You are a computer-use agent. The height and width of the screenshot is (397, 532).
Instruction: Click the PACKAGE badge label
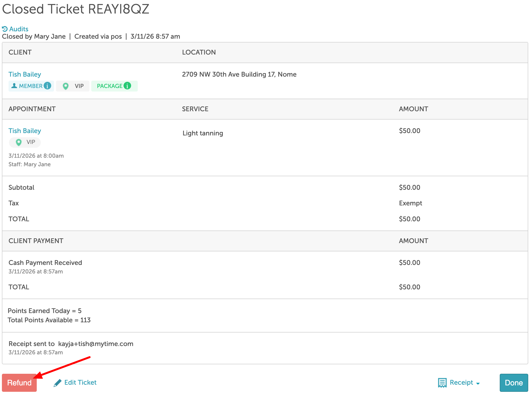click(110, 86)
